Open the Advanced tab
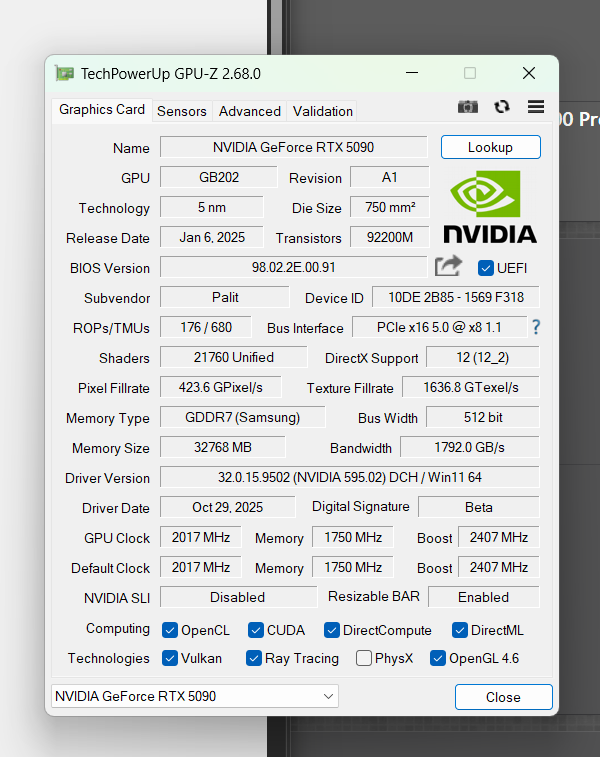Image resolution: width=600 pixels, height=757 pixels. point(250,111)
